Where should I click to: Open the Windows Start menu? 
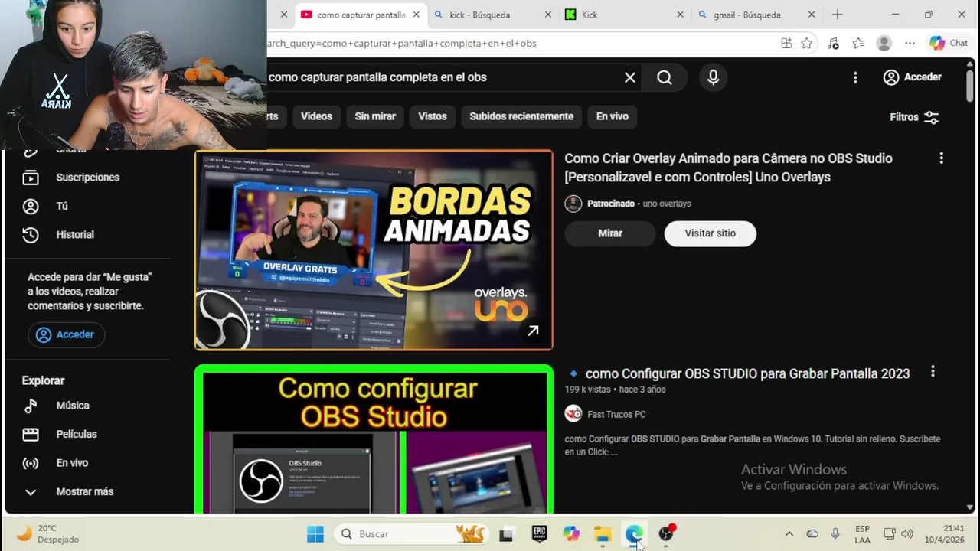(315, 534)
